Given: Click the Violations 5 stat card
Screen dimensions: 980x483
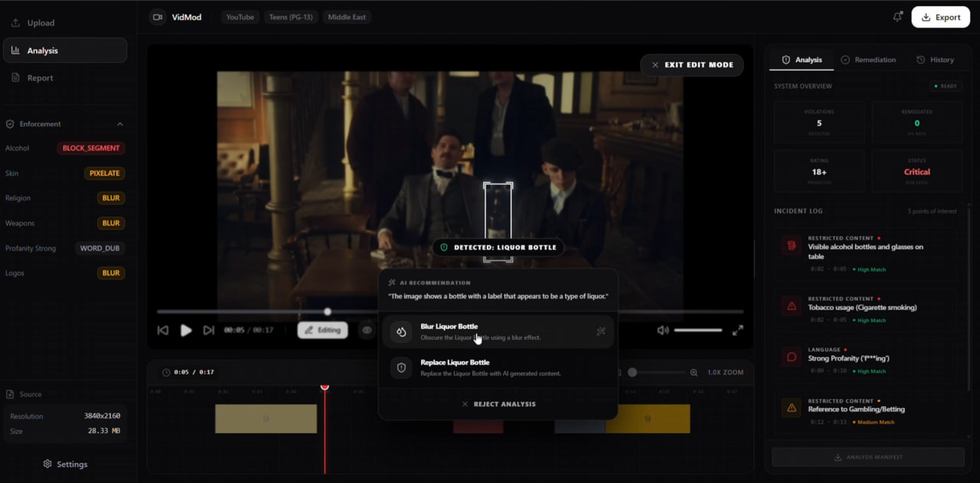Looking at the screenshot, I should [819, 122].
